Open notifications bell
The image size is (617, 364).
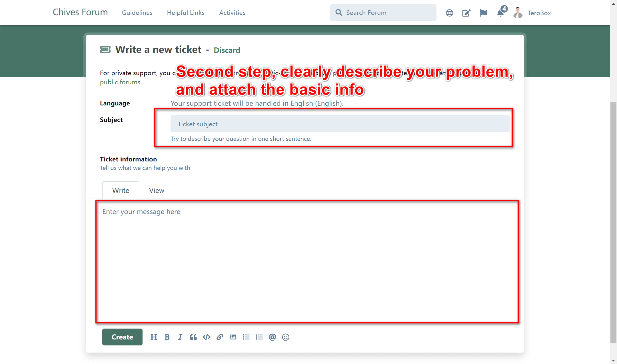[500, 13]
